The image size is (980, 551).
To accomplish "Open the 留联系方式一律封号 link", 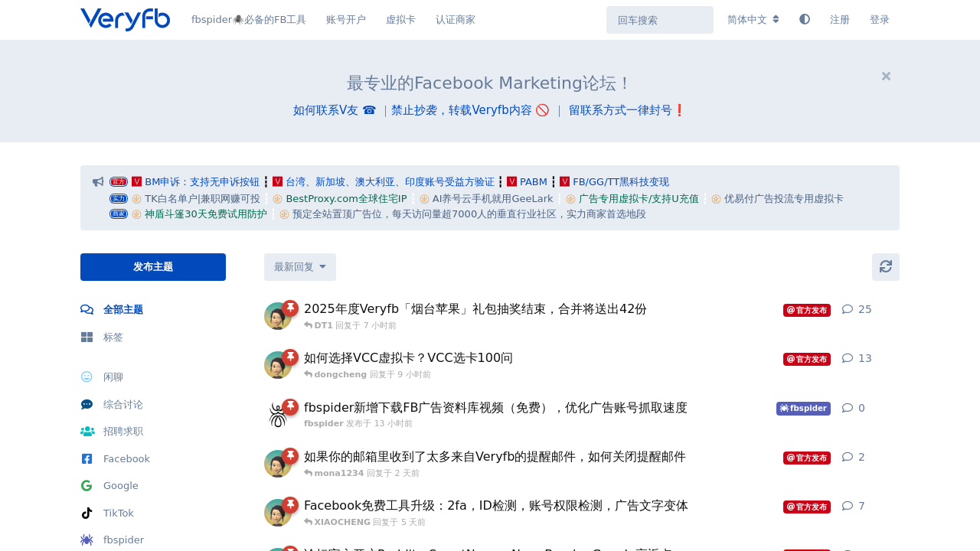I will point(626,110).
